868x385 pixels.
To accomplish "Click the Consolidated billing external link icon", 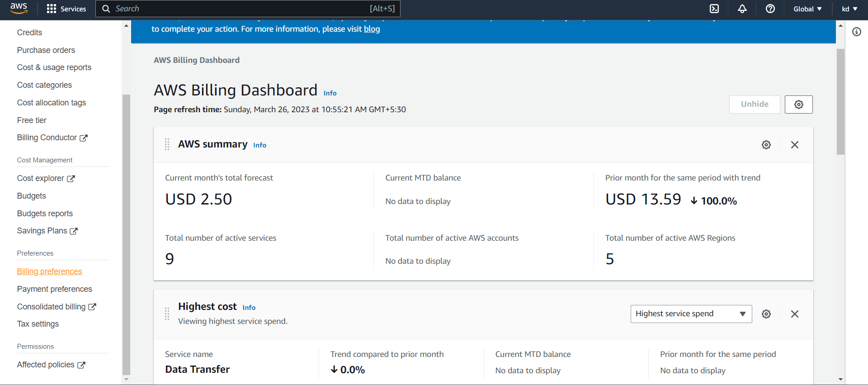I will [x=92, y=307].
